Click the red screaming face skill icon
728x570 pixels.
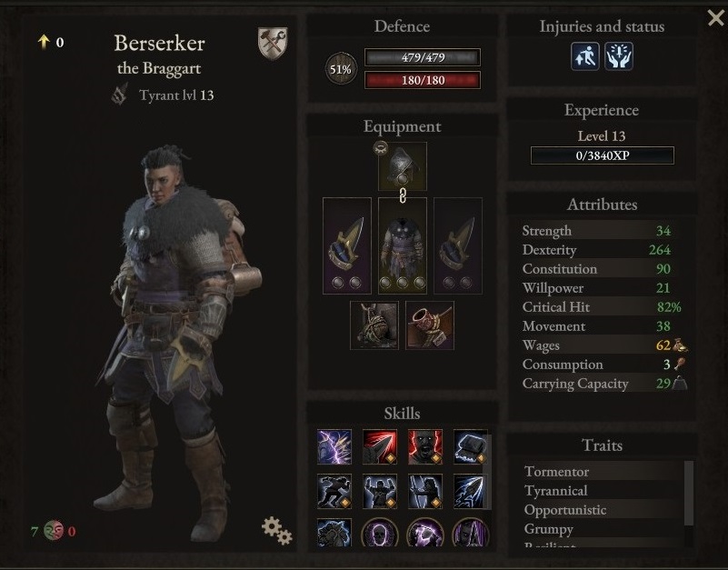(425, 447)
